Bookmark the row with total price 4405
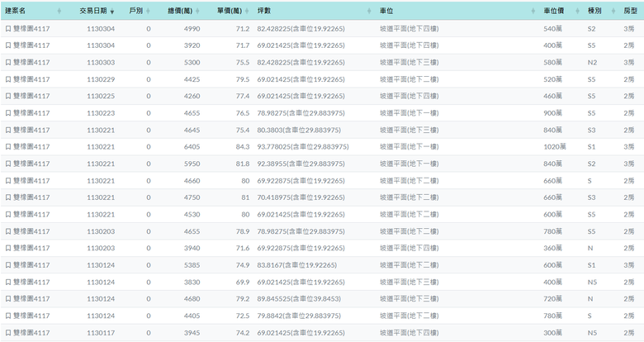This screenshot has width=644, height=342. coord(8,316)
